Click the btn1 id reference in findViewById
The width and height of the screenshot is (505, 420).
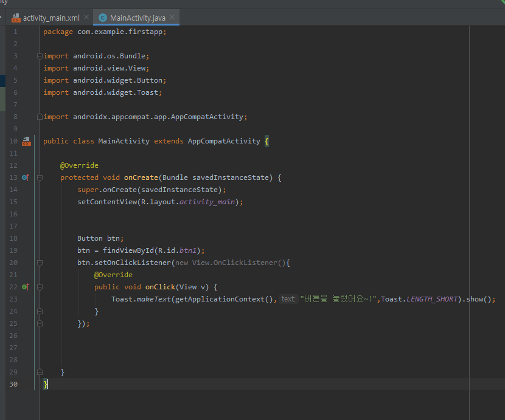(x=187, y=250)
